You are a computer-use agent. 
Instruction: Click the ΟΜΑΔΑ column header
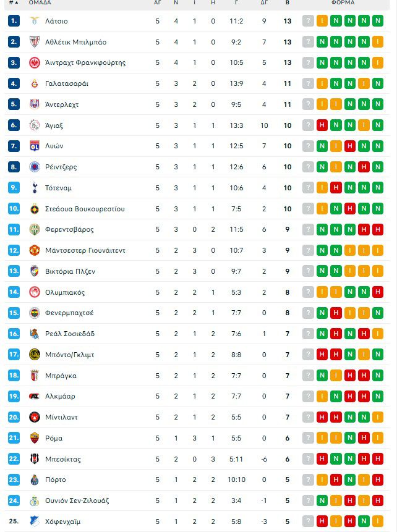pyautogui.click(x=40, y=2)
